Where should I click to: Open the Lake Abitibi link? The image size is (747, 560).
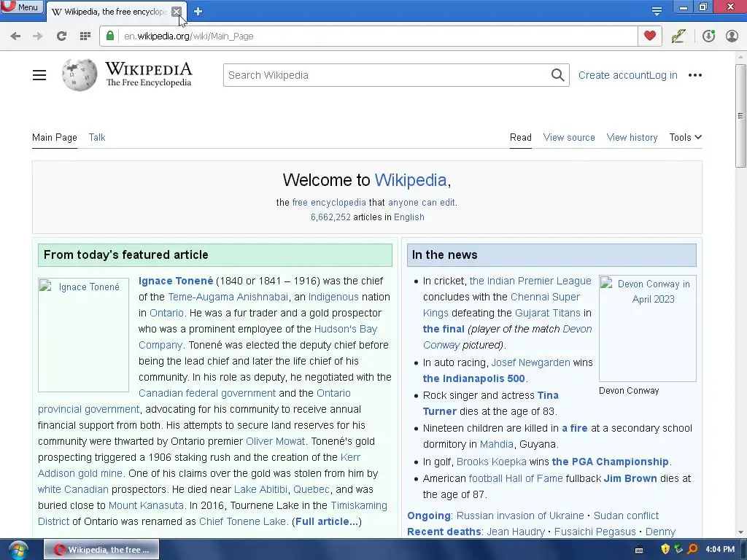pos(260,489)
